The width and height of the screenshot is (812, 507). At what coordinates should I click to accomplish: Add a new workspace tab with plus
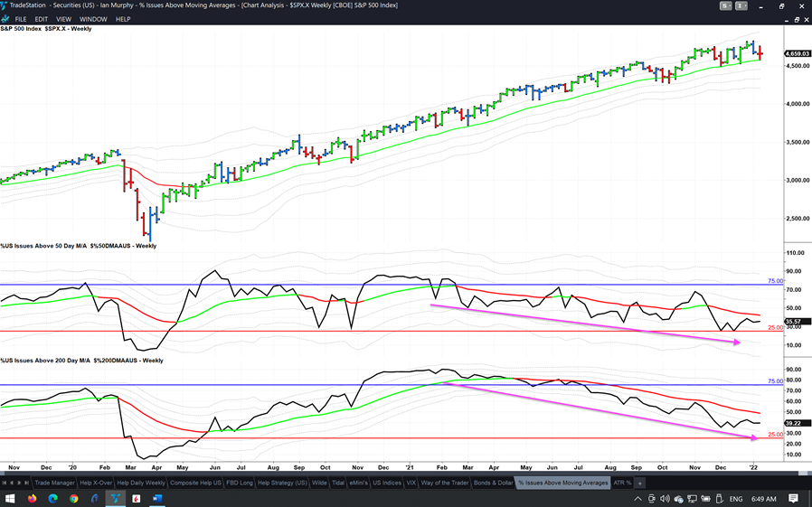coord(640,483)
